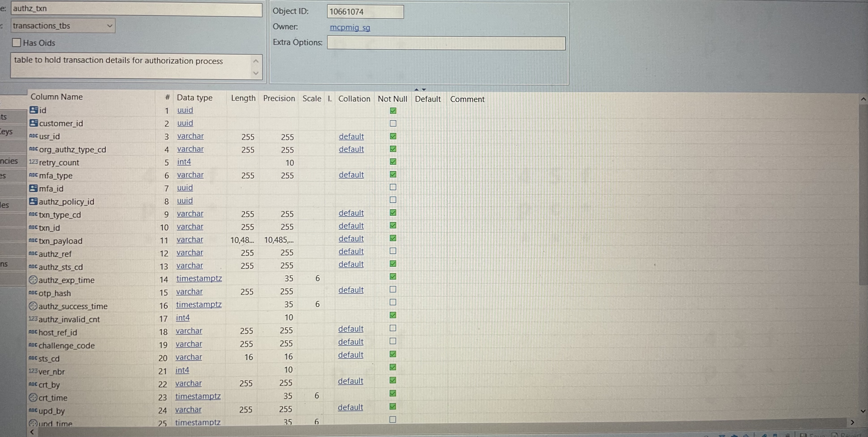Click the Data type column header
The image size is (868, 437).
pyautogui.click(x=194, y=98)
